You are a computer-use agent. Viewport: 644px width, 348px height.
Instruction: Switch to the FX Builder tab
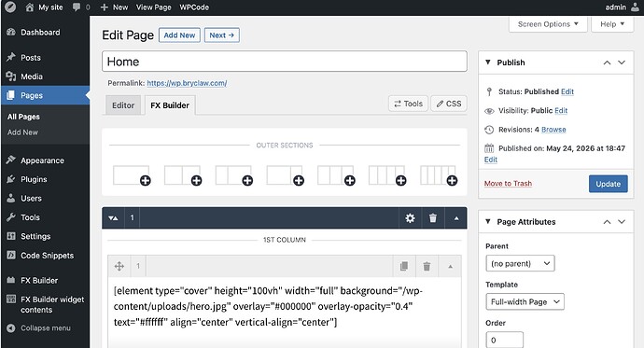[170, 105]
